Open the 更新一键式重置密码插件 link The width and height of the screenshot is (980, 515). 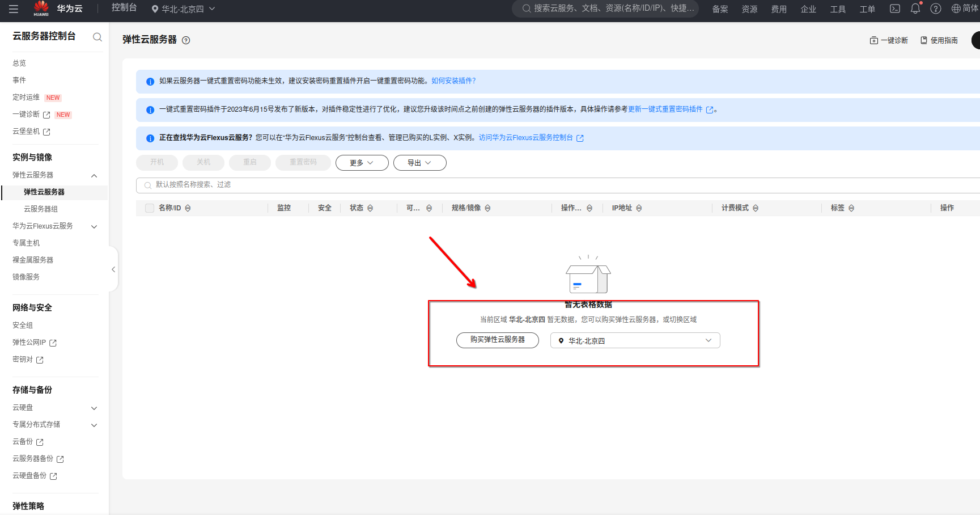point(670,109)
